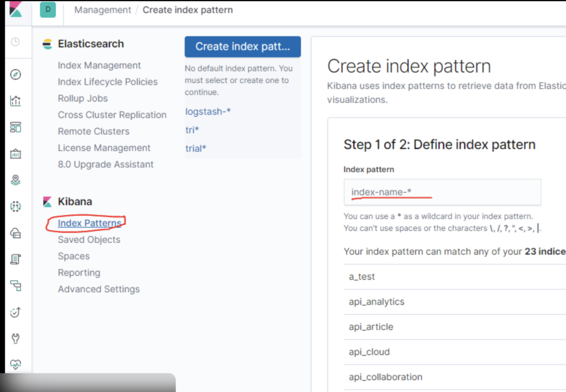Open the D space avatar selector
Screen dimensions: 566x392
coord(48,10)
